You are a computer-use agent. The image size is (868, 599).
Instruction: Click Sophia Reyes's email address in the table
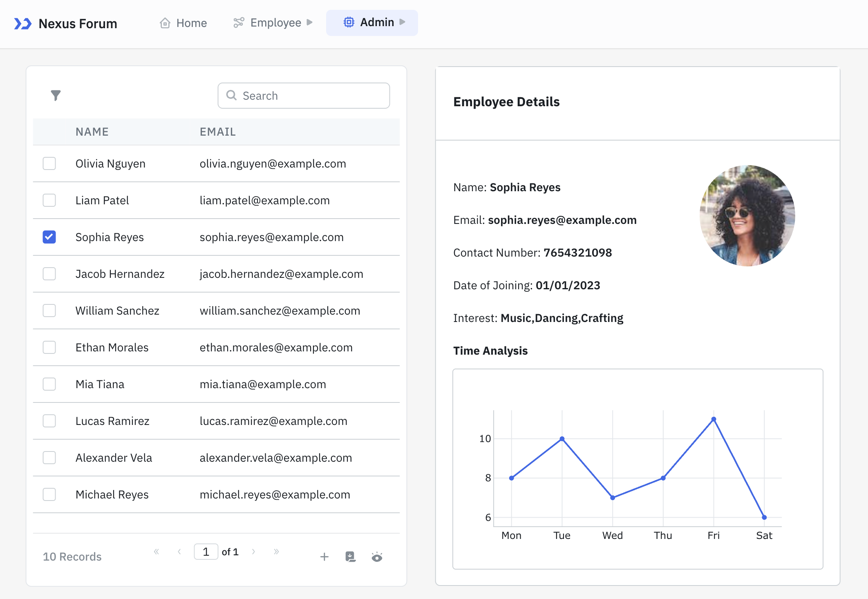(x=271, y=237)
